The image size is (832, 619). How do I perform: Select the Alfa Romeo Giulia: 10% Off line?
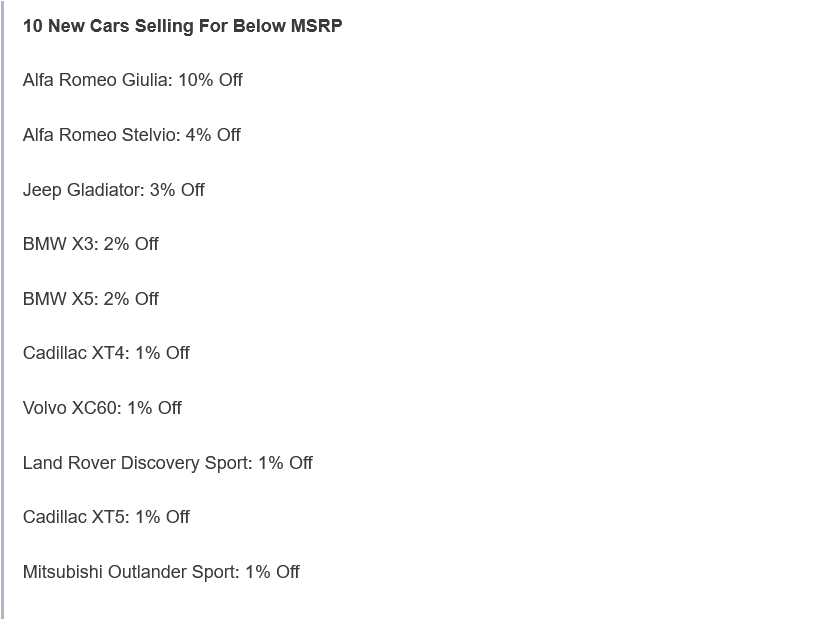pos(133,80)
